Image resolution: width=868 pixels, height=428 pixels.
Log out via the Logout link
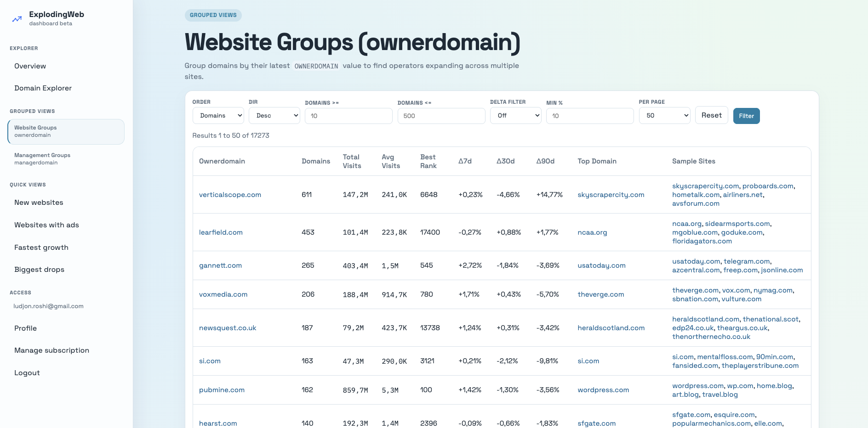click(27, 373)
